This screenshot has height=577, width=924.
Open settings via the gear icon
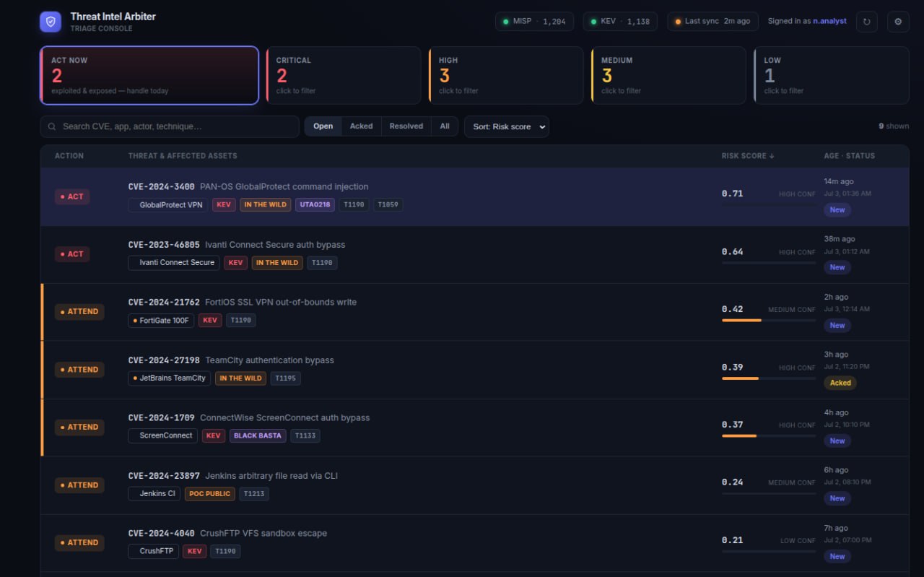click(x=898, y=22)
